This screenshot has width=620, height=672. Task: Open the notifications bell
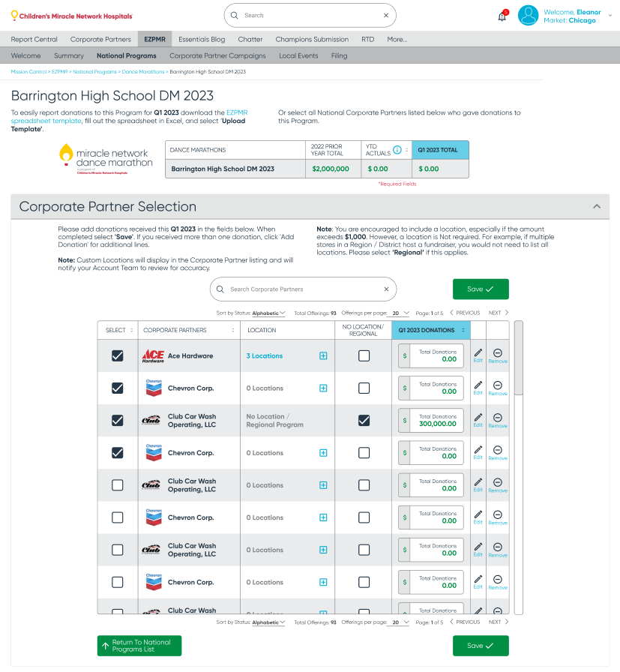click(x=502, y=16)
